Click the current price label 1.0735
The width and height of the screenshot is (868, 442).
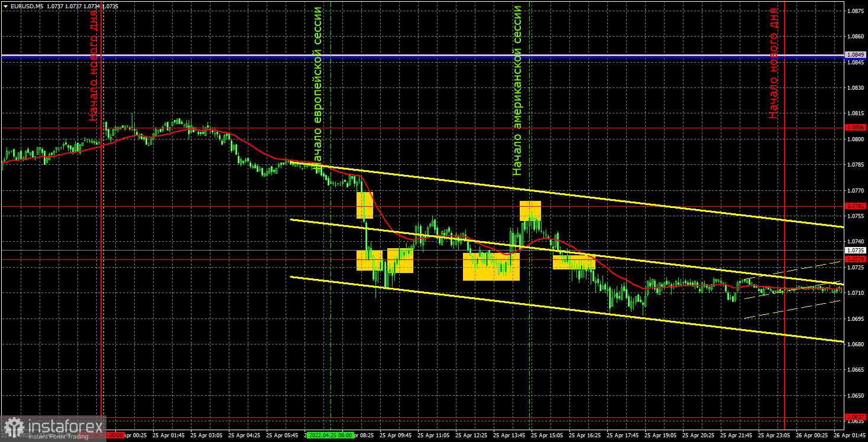click(856, 251)
